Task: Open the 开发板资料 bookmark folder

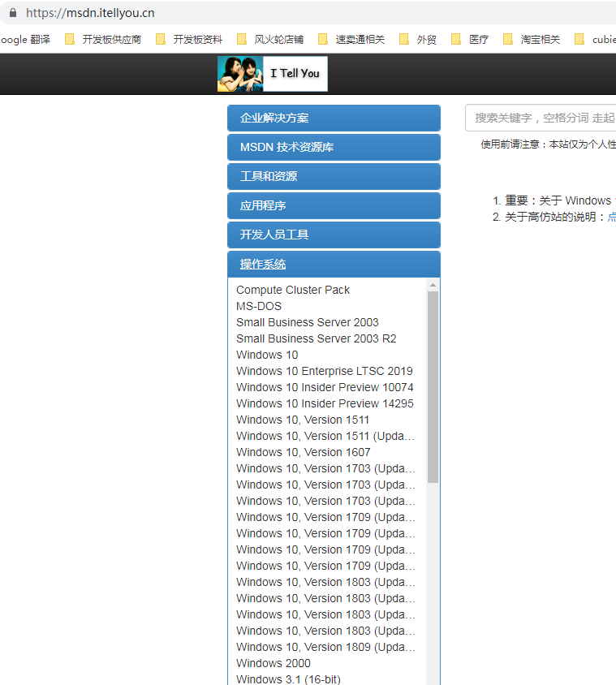Action: 189,39
